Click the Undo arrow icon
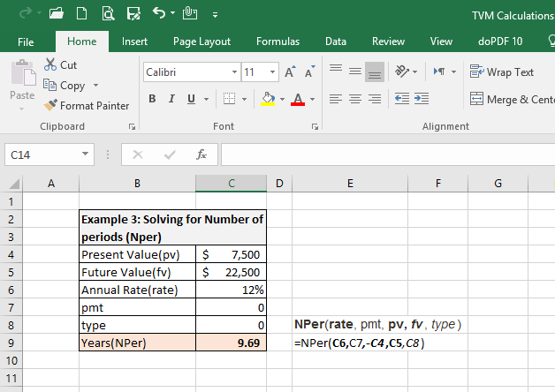 (159, 13)
